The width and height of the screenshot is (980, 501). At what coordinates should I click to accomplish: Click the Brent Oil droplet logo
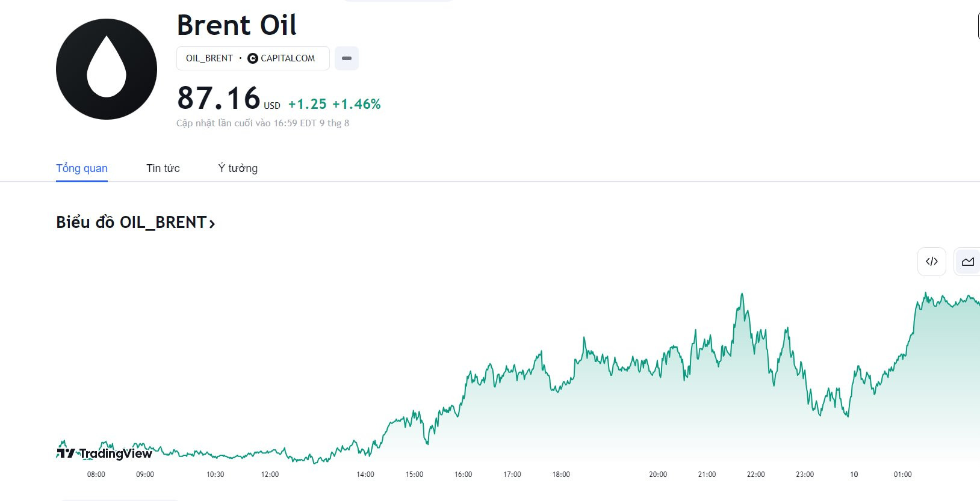(x=107, y=69)
